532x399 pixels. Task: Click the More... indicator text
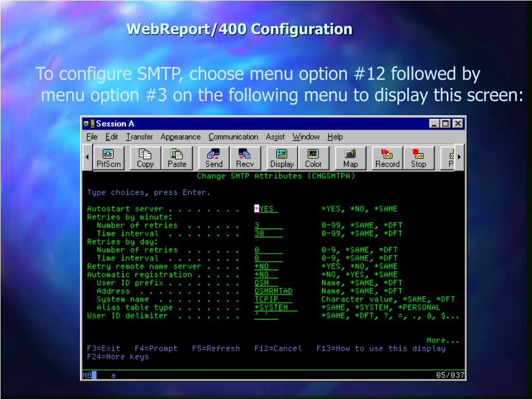click(443, 340)
